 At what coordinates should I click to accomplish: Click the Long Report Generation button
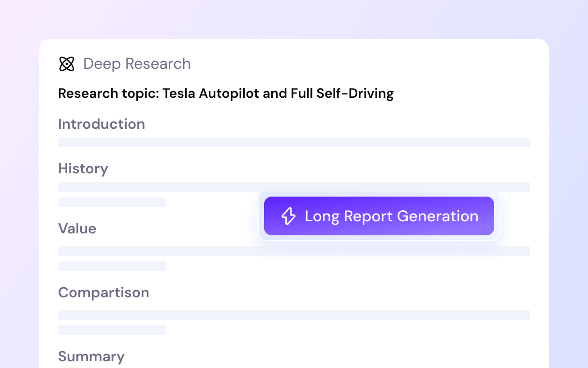tap(379, 216)
